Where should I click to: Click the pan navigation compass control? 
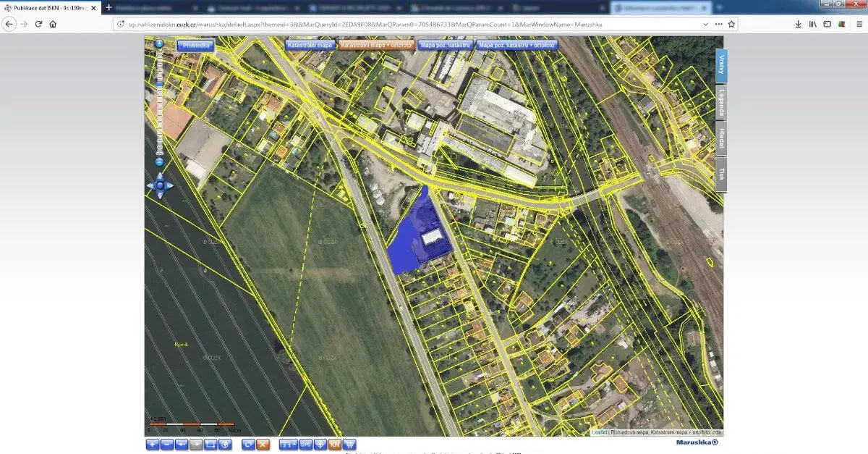coord(160,186)
